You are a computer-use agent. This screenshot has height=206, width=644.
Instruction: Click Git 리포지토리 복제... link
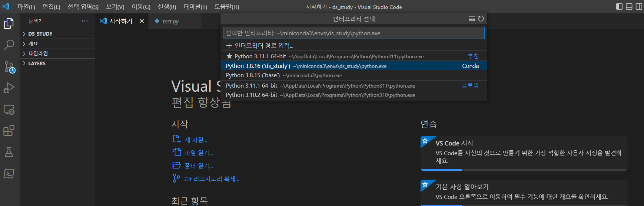212,179
